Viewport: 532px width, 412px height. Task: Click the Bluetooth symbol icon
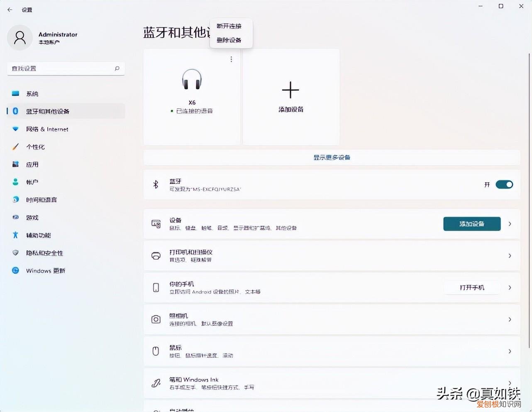pyautogui.click(x=156, y=184)
